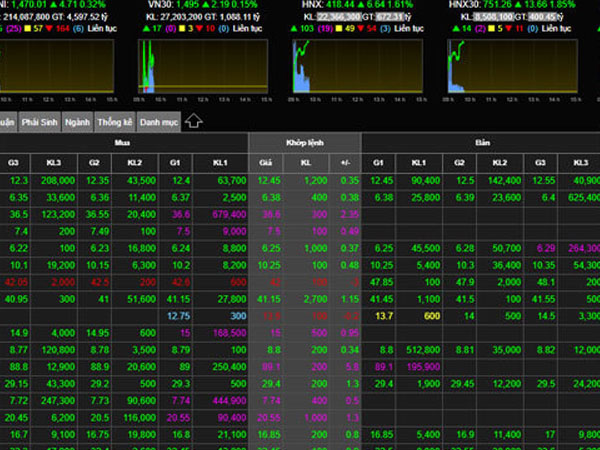Click buy volume 250,400
Viewport: 600px width, 450px height.
pyautogui.click(x=229, y=367)
